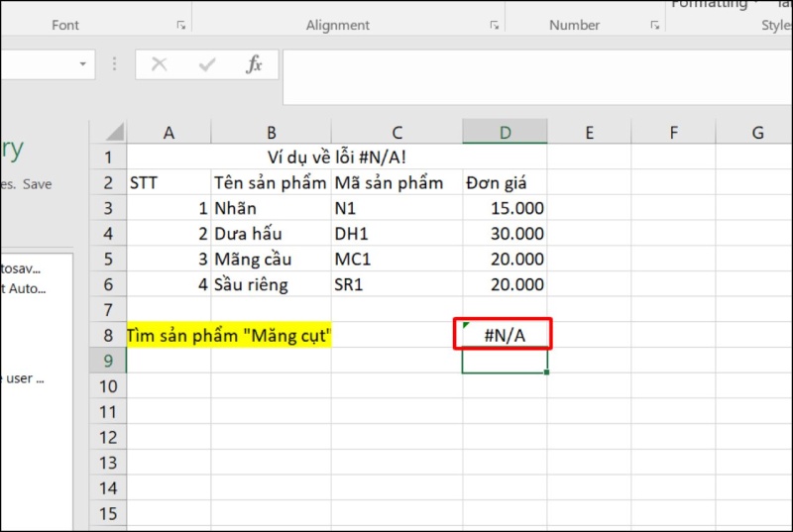The width and height of the screenshot is (793, 532).
Task: Select column E header
Action: coord(589,133)
